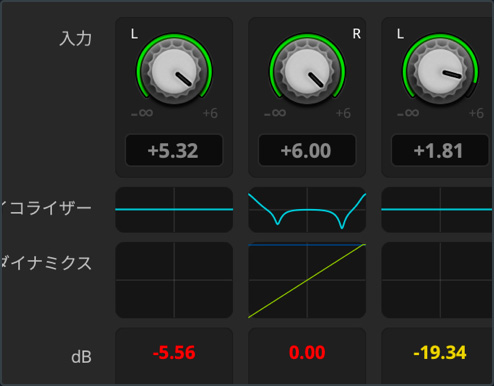This screenshot has height=386, width=494.
Task: Click the +1.81 input value field
Action: pyautogui.click(x=440, y=150)
